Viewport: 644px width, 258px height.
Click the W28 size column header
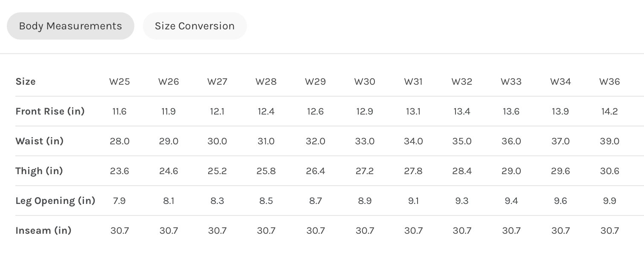point(266,81)
